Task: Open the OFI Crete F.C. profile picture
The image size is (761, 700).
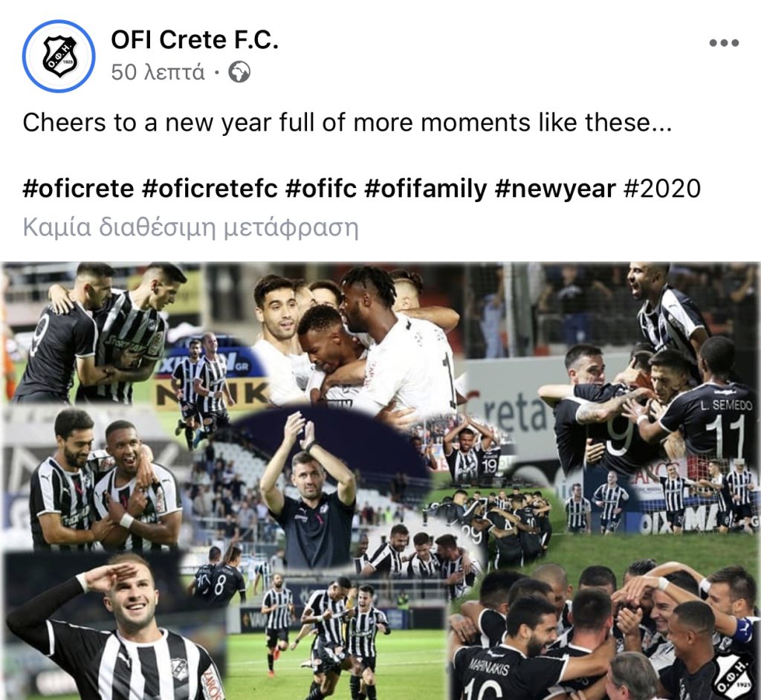Action: (x=59, y=56)
